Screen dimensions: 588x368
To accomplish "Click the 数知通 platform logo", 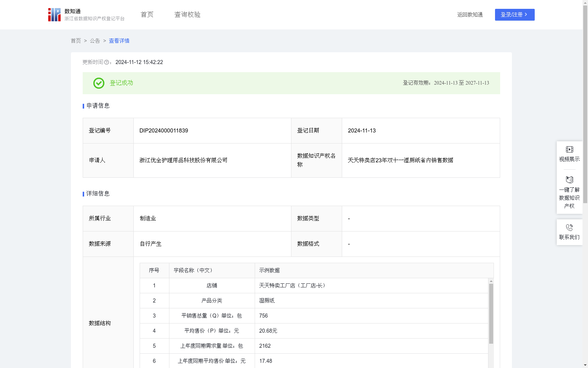I will tap(54, 14).
